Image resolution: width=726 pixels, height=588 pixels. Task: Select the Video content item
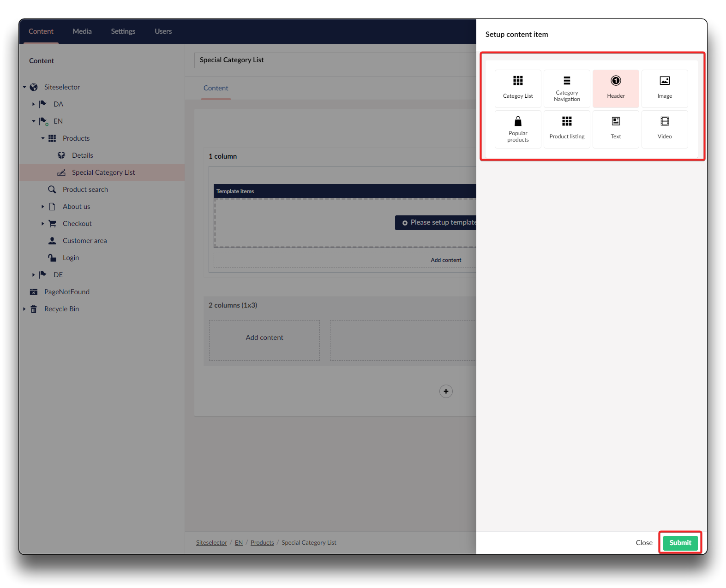(x=665, y=129)
